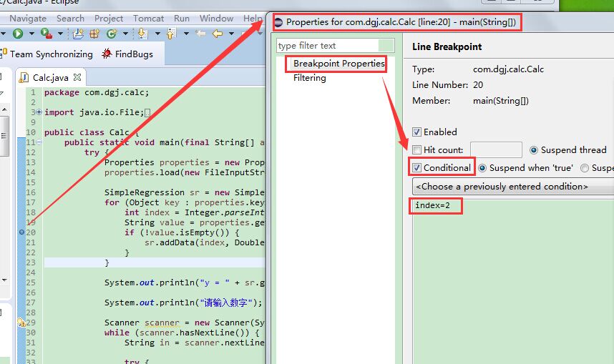This screenshot has width=614, height=364.
Task: Click the New Java Class icon
Action: point(112,34)
